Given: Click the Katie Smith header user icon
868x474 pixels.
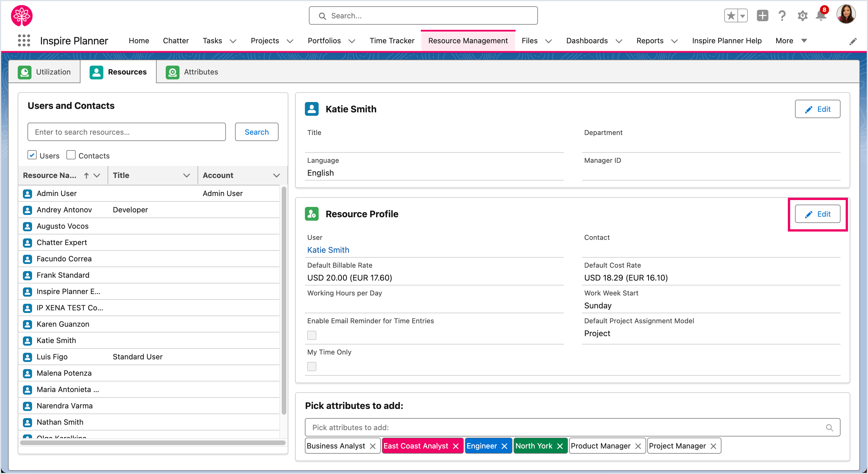Looking at the screenshot, I should pyautogui.click(x=312, y=109).
